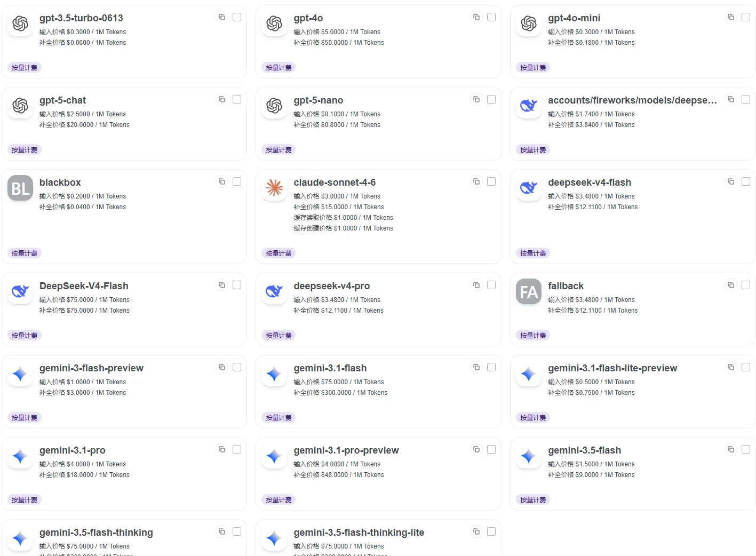Click the 补全价格 $0.7500 price line
The height and width of the screenshot is (556, 756).
tap(591, 393)
